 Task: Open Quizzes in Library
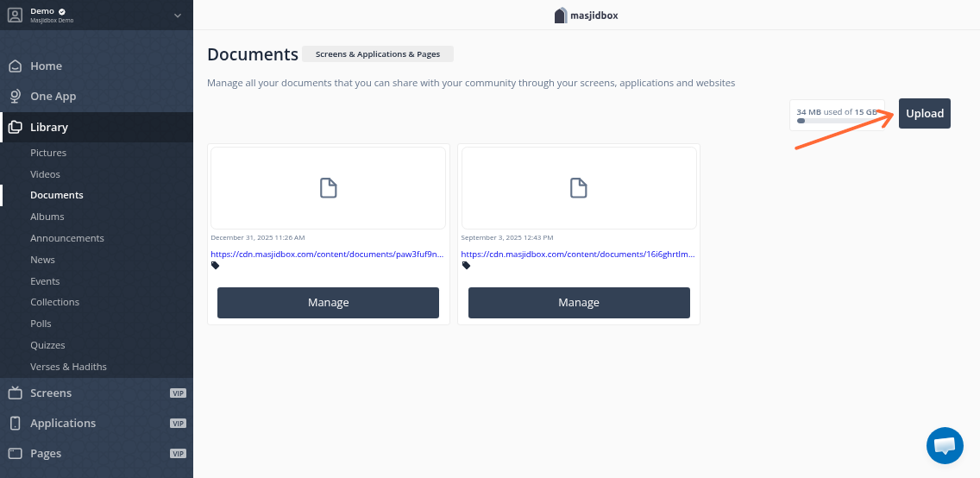tap(47, 345)
